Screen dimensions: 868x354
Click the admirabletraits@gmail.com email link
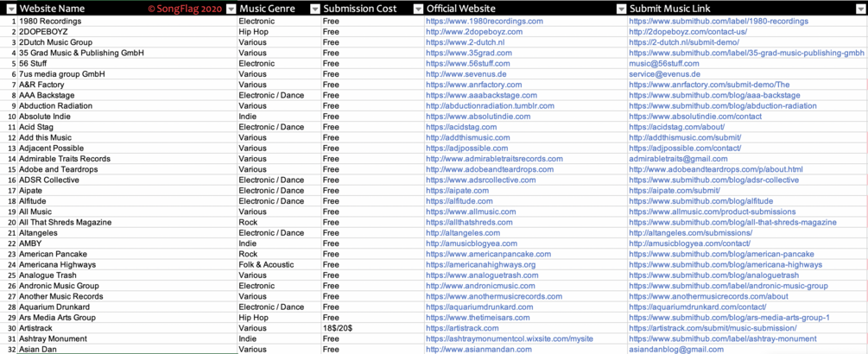coord(679,159)
